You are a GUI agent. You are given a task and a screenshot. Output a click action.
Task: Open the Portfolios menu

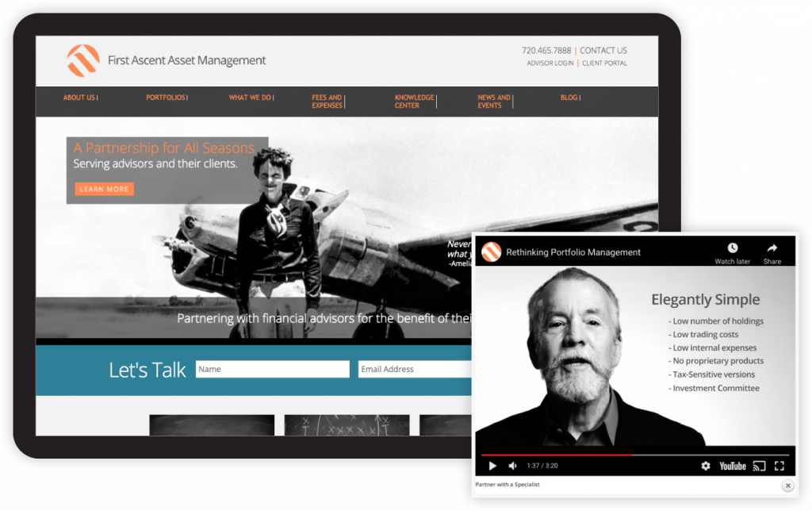pos(165,97)
